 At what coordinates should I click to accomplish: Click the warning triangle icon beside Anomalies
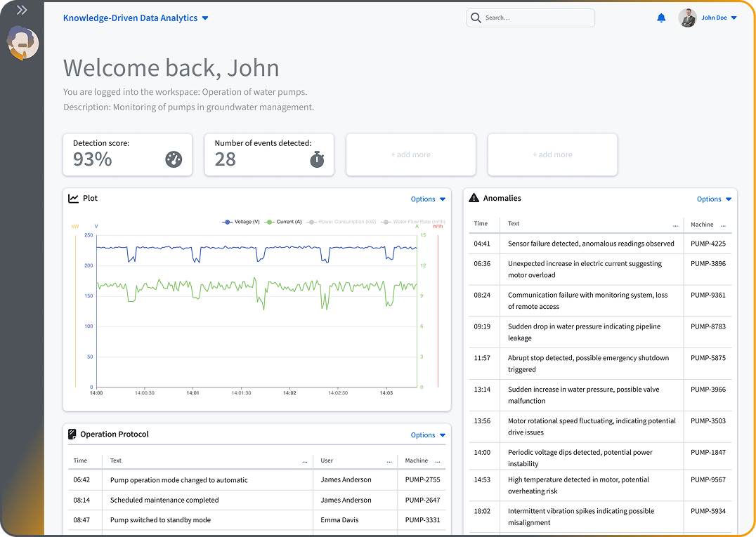(474, 199)
